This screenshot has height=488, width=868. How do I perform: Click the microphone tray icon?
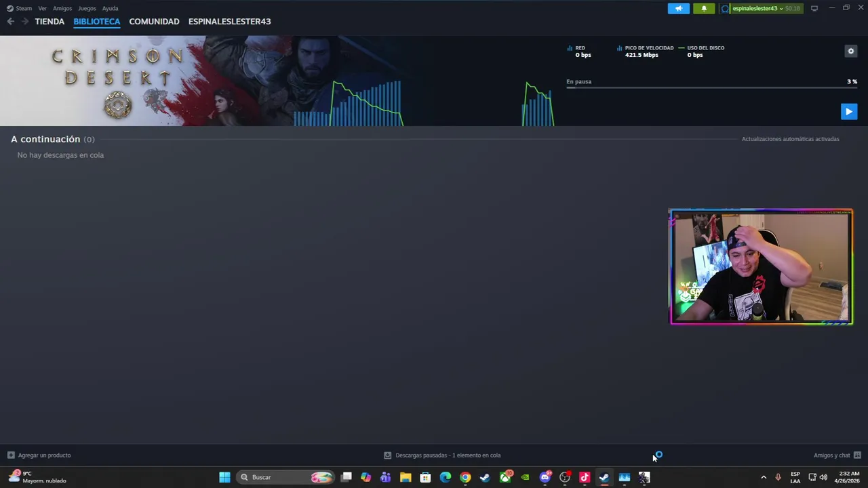778,477
